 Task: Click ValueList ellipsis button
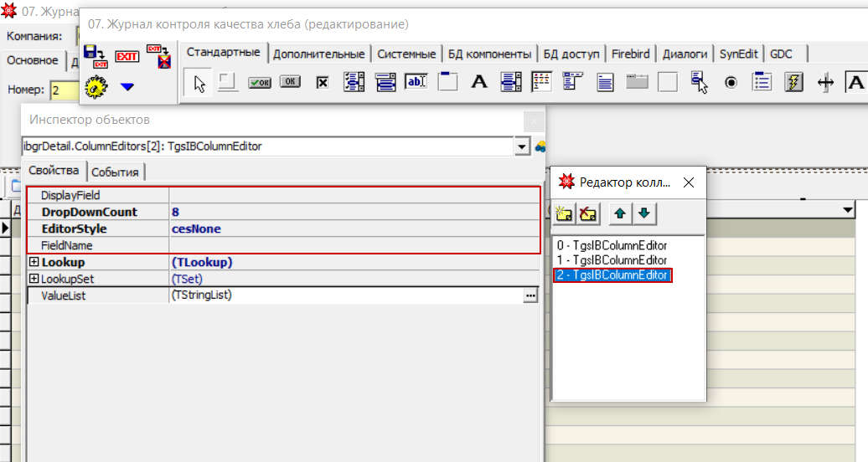coord(530,295)
